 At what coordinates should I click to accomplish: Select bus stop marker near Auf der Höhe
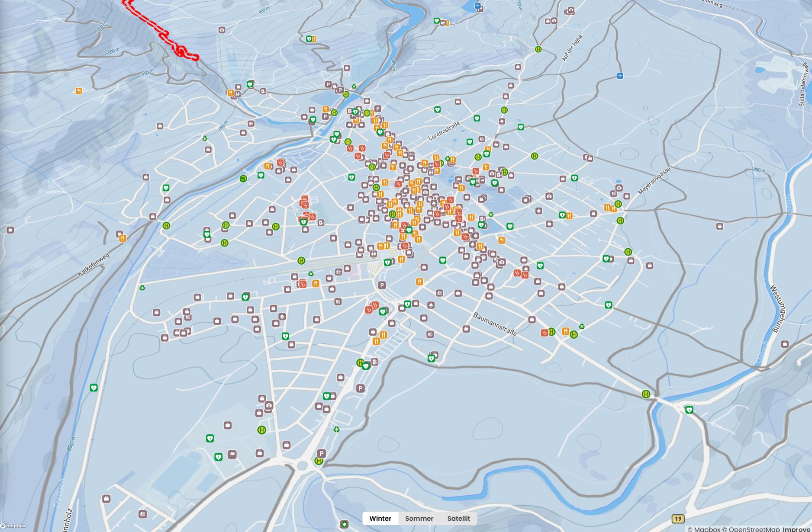click(538, 49)
